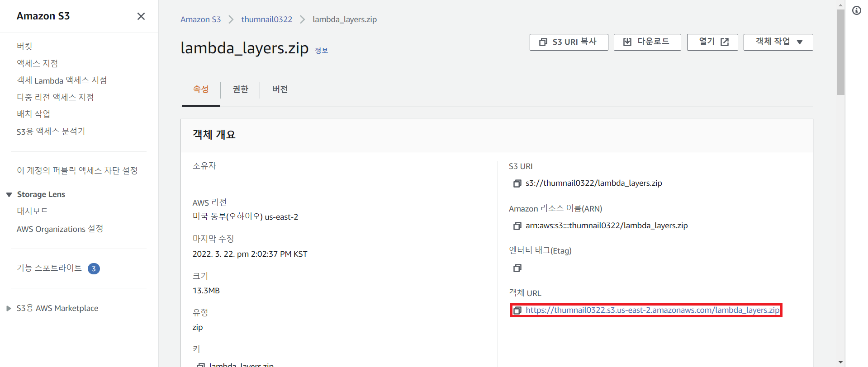
Task: Open 객체 Lambda 액세스 지점 in sidebar
Action: point(62,80)
